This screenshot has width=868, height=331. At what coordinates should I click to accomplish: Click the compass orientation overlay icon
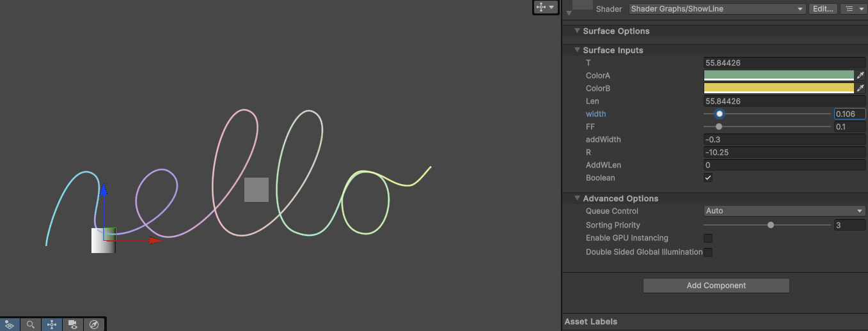pyautogui.click(x=94, y=325)
